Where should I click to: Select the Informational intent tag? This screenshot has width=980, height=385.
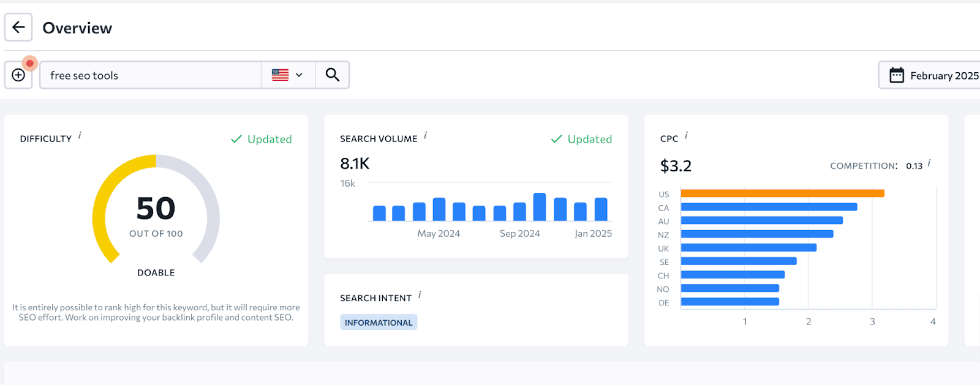[x=379, y=323]
